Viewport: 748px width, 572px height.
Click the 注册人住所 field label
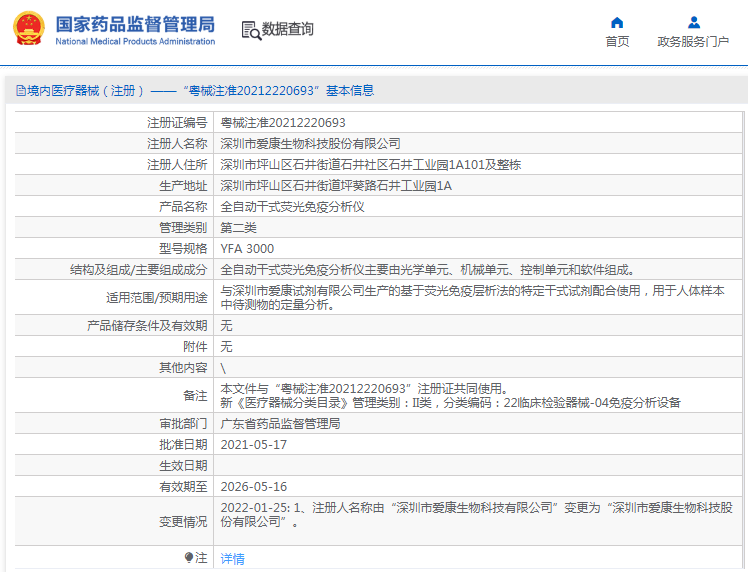pyautogui.click(x=177, y=165)
